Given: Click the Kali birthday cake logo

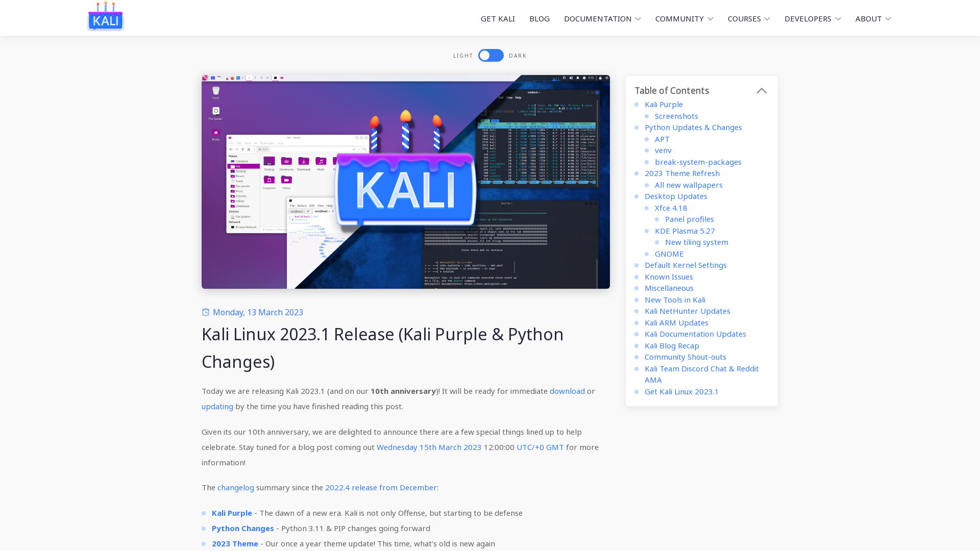Looking at the screenshot, I should click(x=106, y=16).
